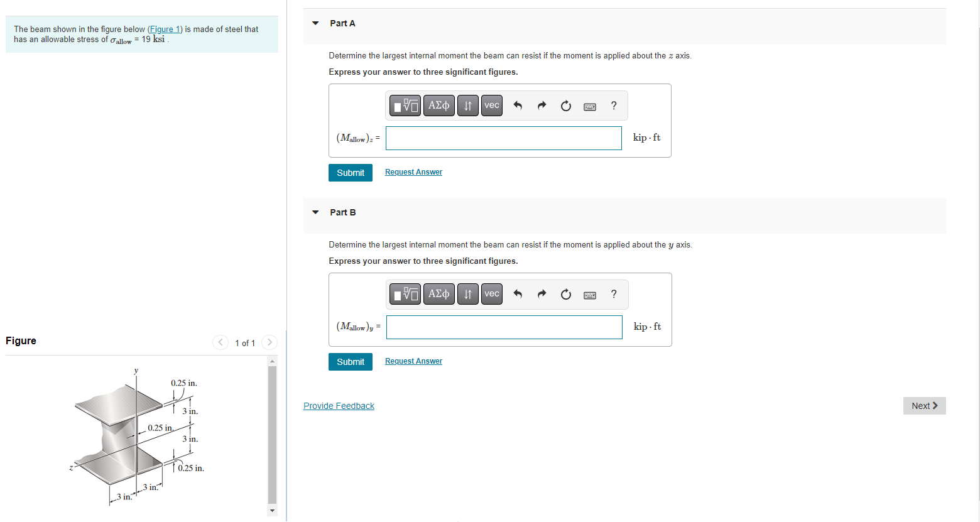Click the figure scrollbar down arrow
The image size is (980, 522).
point(272,510)
